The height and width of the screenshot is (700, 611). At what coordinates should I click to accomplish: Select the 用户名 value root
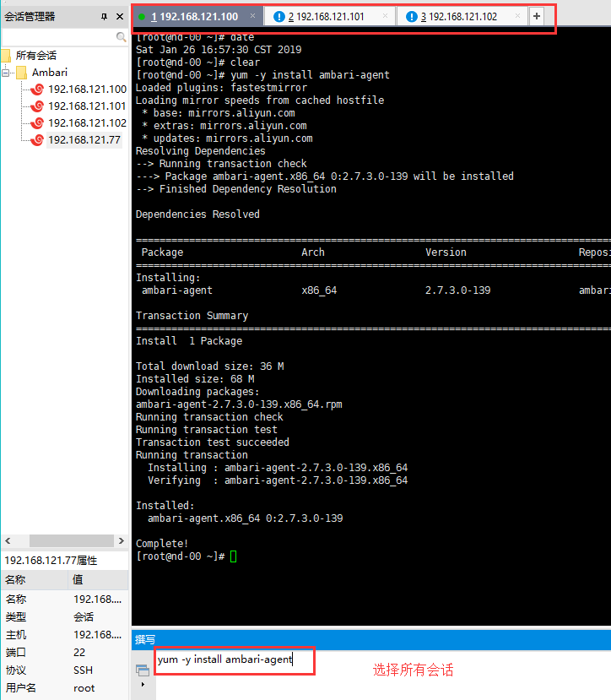[x=84, y=688]
